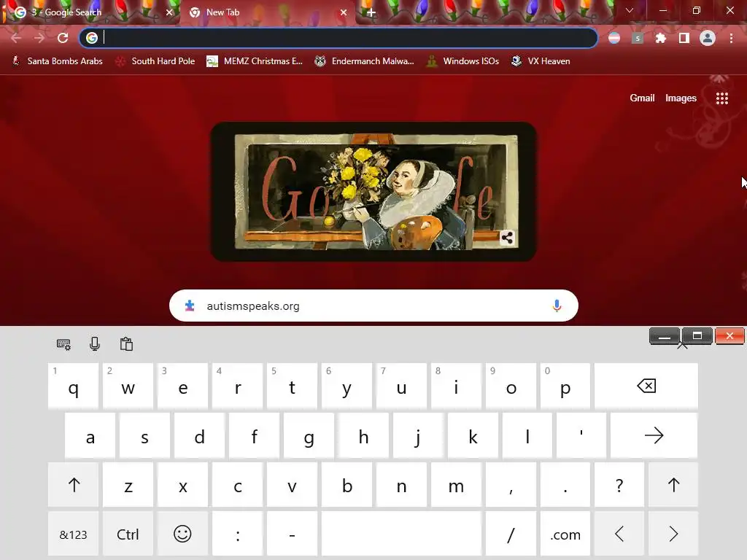
Task: Tap the p key
Action: (x=565, y=386)
